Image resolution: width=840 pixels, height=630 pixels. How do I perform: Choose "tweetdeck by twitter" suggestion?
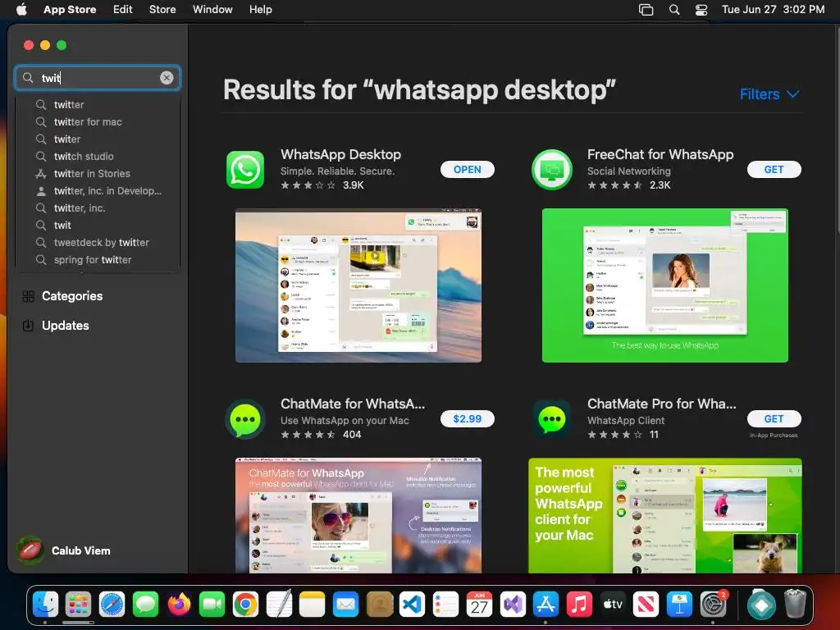[x=98, y=242]
